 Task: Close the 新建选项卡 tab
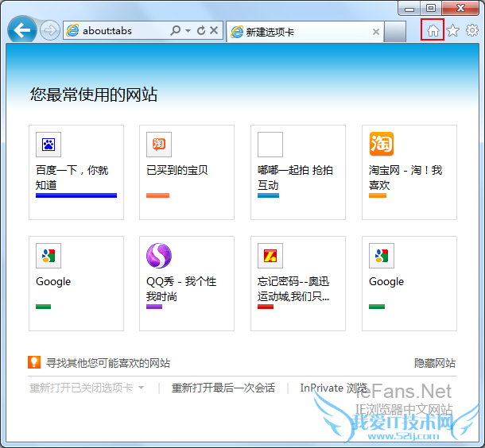click(x=376, y=32)
